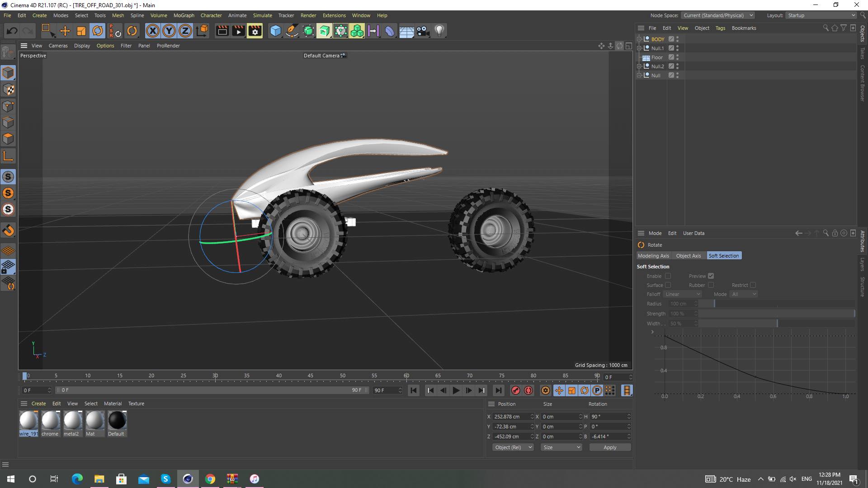The height and width of the screenshot is (488, 868).
Task: Expand the Null object hierarchy
Action: tap(639, 75)
